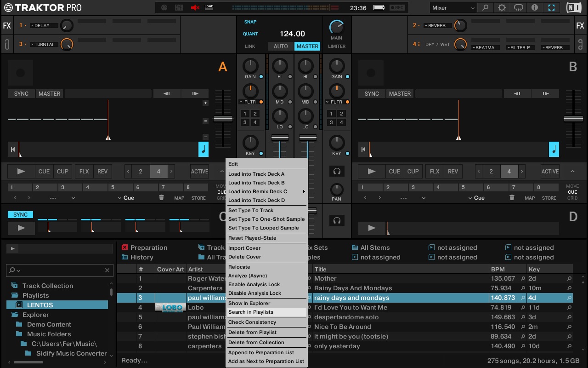The height and width of the screenshot is (368, 588).
Task: Toggle ACTIVE loop on Deck A
Action: point(199,172)
